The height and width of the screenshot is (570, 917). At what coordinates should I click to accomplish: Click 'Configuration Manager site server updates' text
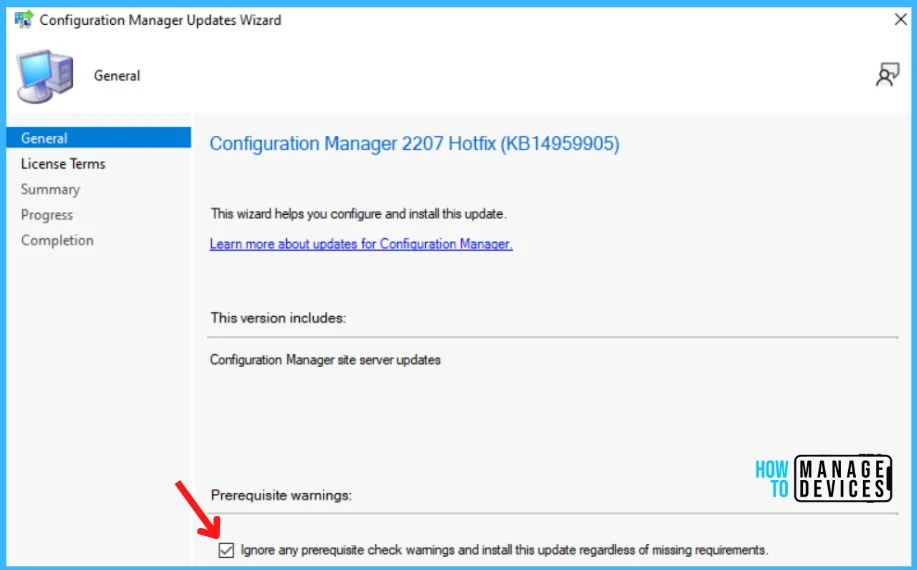tap(325, 360)
